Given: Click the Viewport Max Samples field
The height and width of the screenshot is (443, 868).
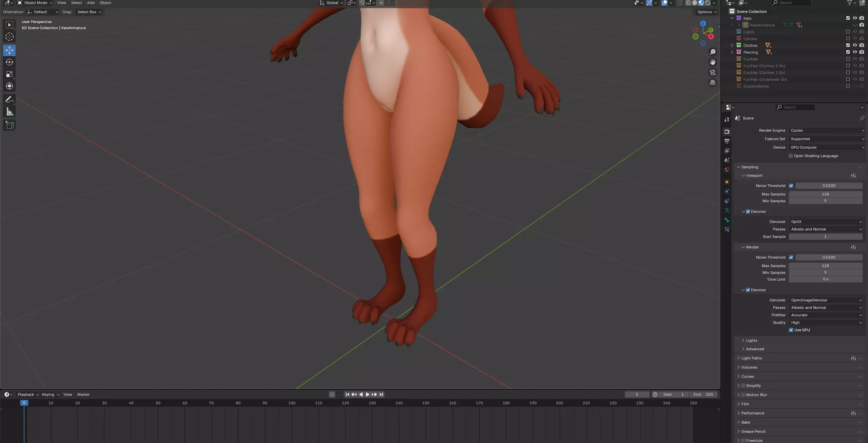Looking at the screenshot, I should click(826, 194).
